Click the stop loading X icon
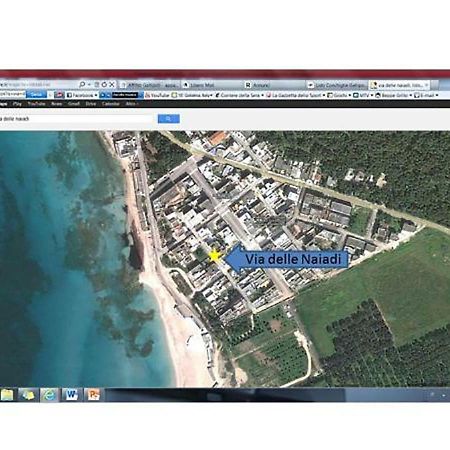450x450 pixels. tap(112, 85)
